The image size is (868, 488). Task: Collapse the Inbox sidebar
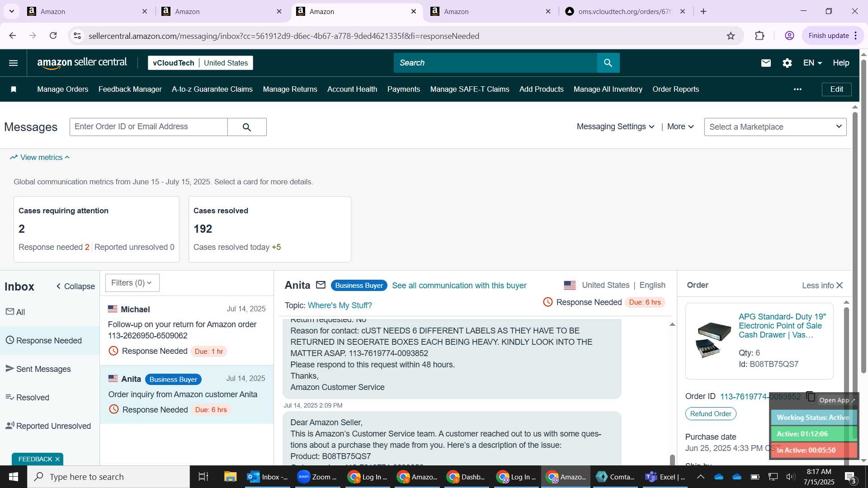75,286
